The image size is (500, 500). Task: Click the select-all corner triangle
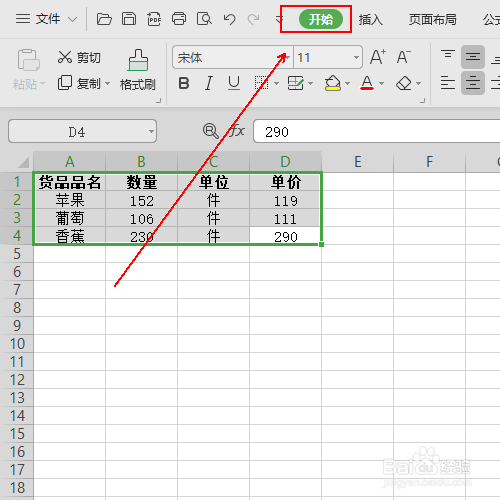23,162
